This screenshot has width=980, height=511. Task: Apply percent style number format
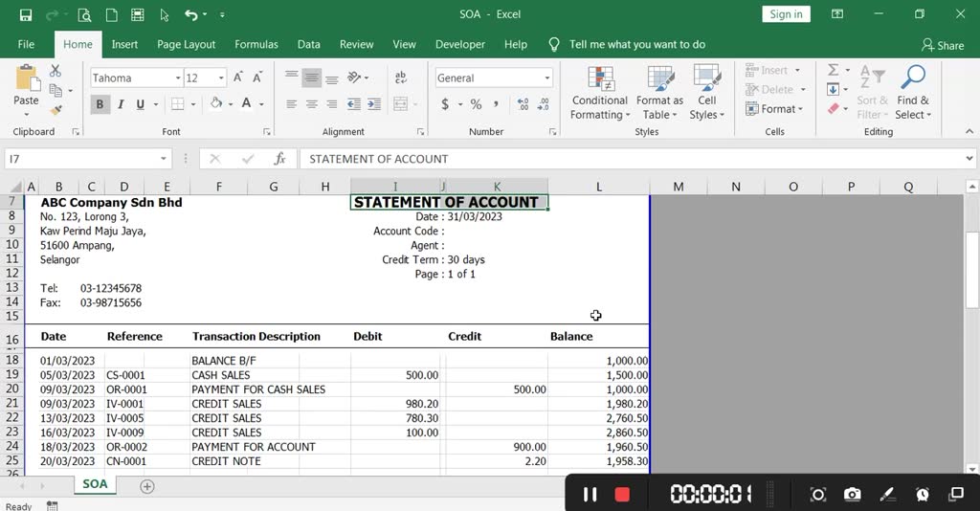477,104
